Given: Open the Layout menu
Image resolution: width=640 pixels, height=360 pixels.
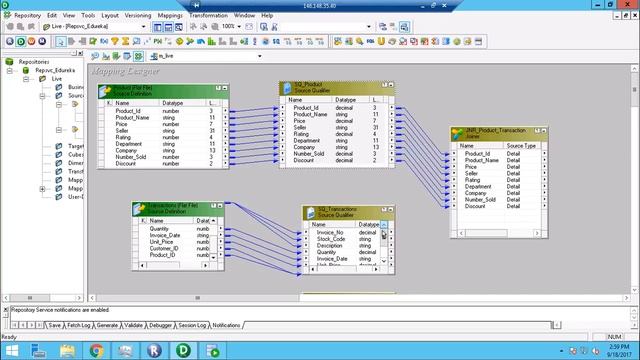Looking at the screenshot, I should pyautogui.click(x=110, y=15).
